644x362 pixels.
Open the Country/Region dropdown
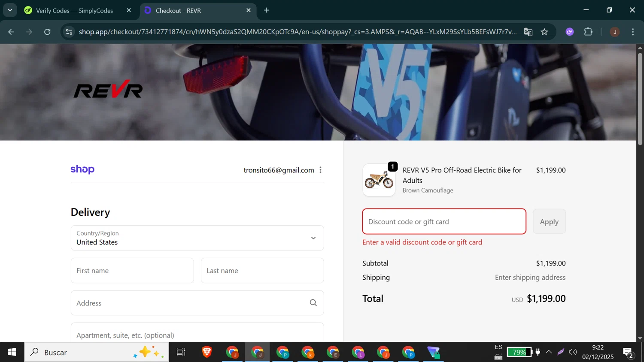click(197, 238)
